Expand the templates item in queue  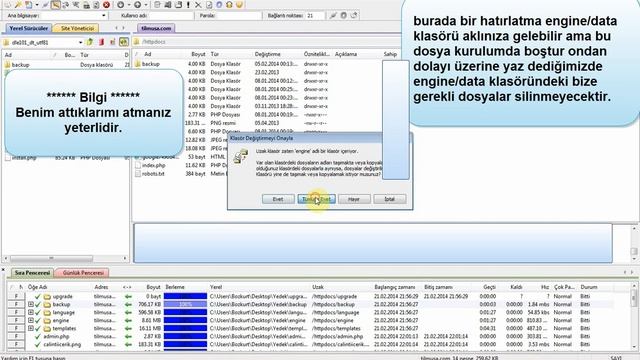pos(31,328)
